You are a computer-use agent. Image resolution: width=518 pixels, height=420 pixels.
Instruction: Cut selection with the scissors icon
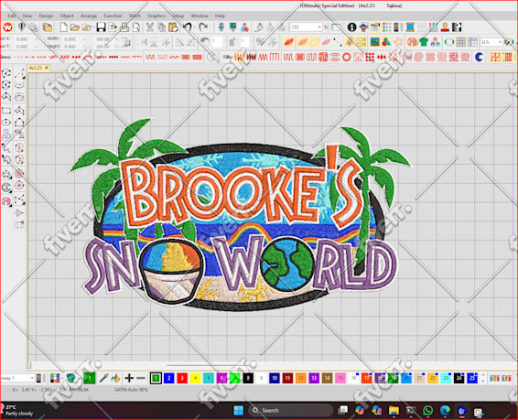coord(150,27)
